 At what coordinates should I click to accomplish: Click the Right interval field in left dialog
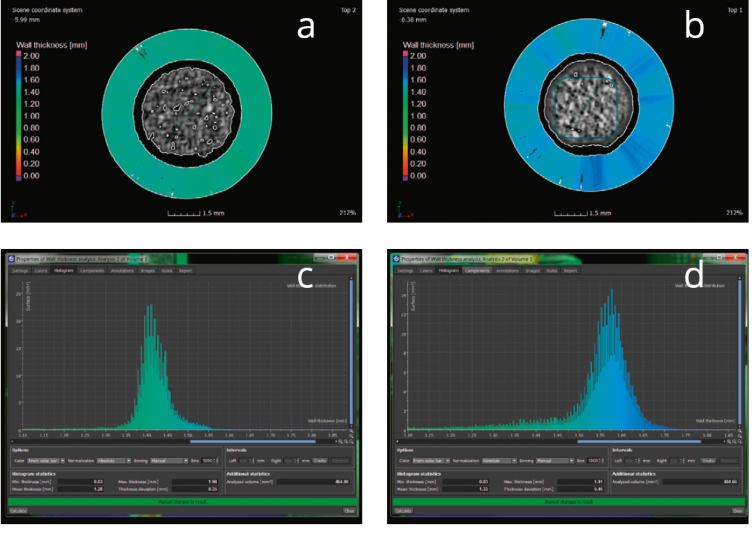point(292,461)
